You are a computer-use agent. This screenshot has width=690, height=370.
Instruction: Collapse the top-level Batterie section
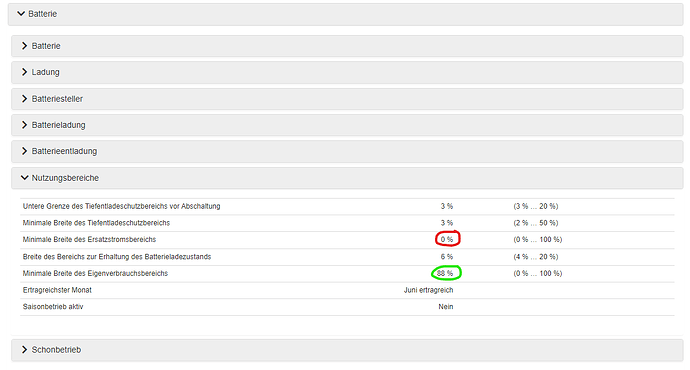pyautogui.click(x=345, y=14)
